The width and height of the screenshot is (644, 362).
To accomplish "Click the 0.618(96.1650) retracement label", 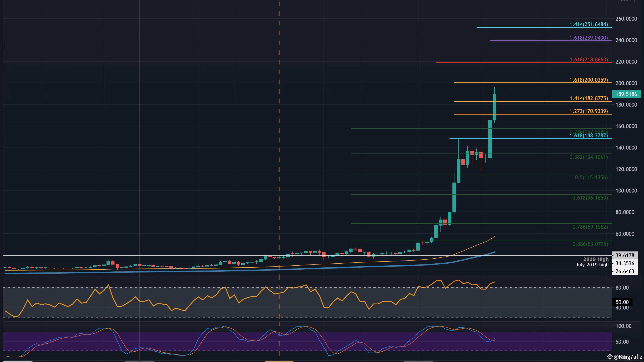I will pyautogui.click(x=590, y=198).
